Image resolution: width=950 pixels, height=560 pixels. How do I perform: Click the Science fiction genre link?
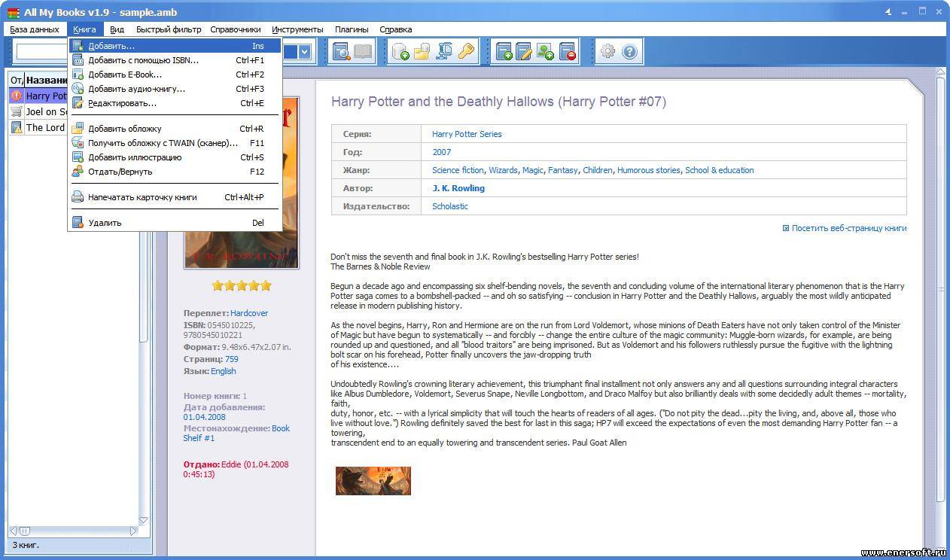(x=458, y=170)
